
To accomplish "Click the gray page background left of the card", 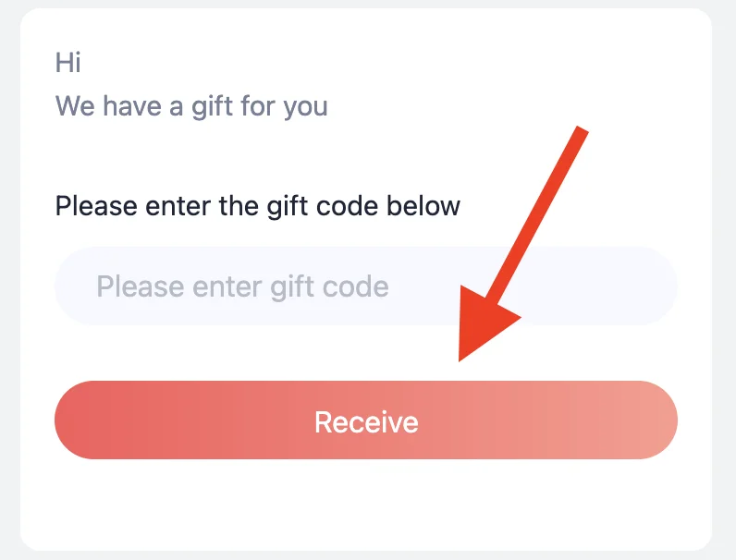I will click(x=9, y=277).
